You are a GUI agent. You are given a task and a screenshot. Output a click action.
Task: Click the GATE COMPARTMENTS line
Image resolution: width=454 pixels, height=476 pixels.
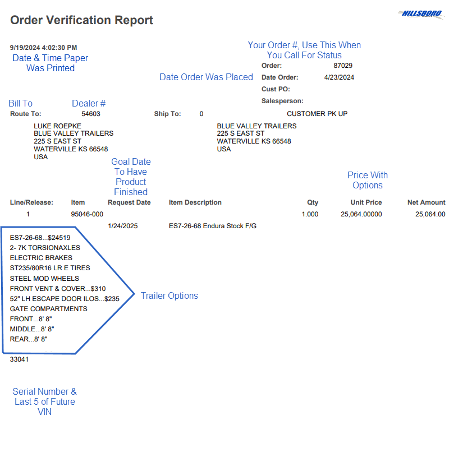point(48,309)
